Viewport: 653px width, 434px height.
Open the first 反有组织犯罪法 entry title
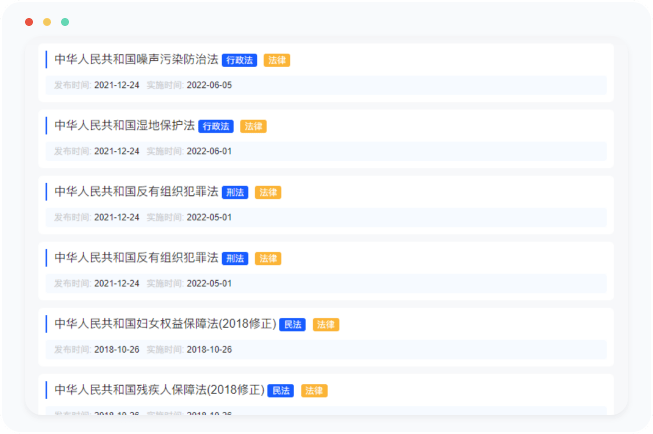tap(136, 192)
